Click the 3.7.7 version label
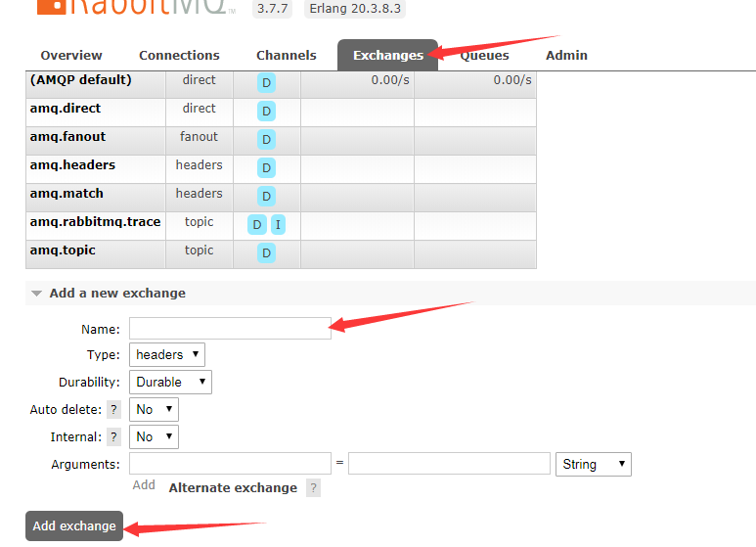Viewport: 756px width, 547px height. tap(273, 9)
